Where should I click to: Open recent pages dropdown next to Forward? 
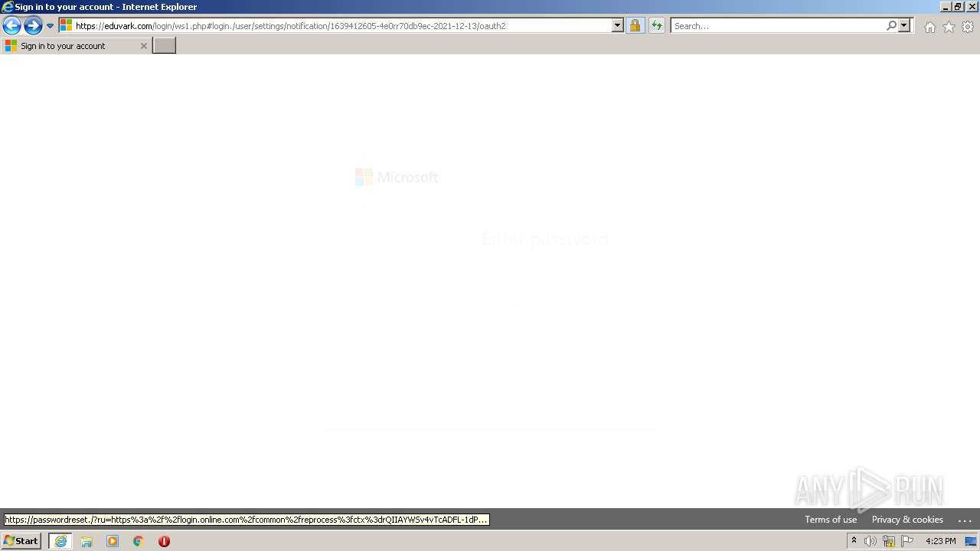50,26
